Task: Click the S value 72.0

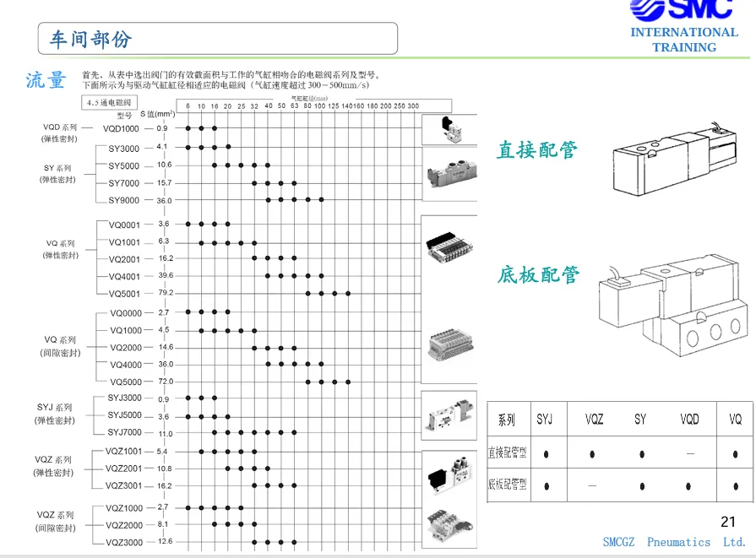Action: click(x=166, y=382)
